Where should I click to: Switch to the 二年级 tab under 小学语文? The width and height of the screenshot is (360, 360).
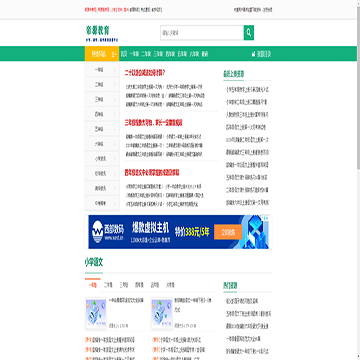point(108,285)
